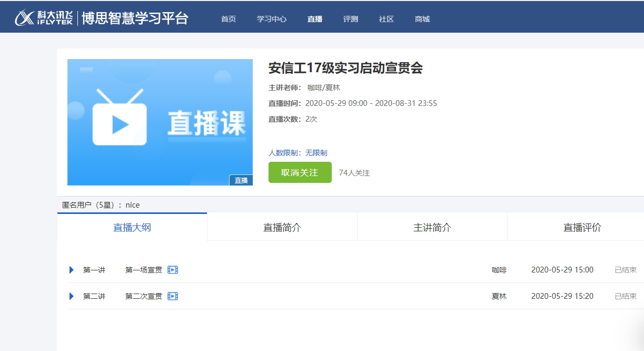Click the 74人关注 follower count
This screenshot has width=644, height=351.
click(x=355, y=172)
